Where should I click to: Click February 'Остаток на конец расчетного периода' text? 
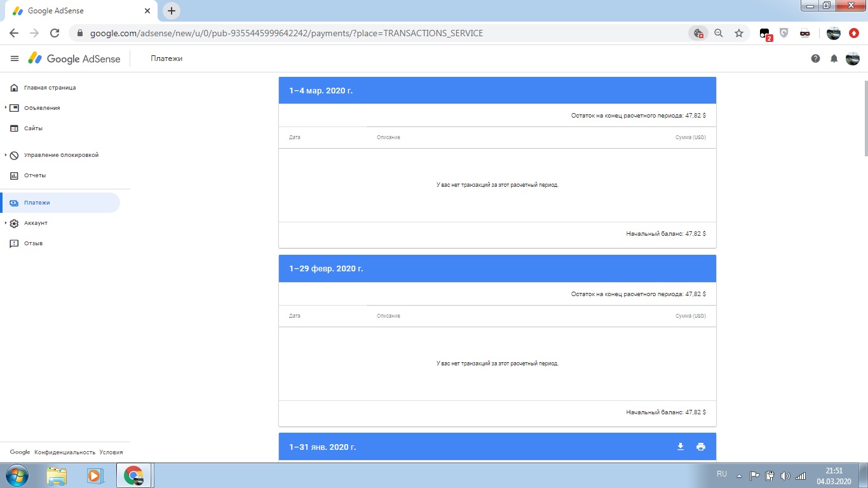tap(639, 294)
